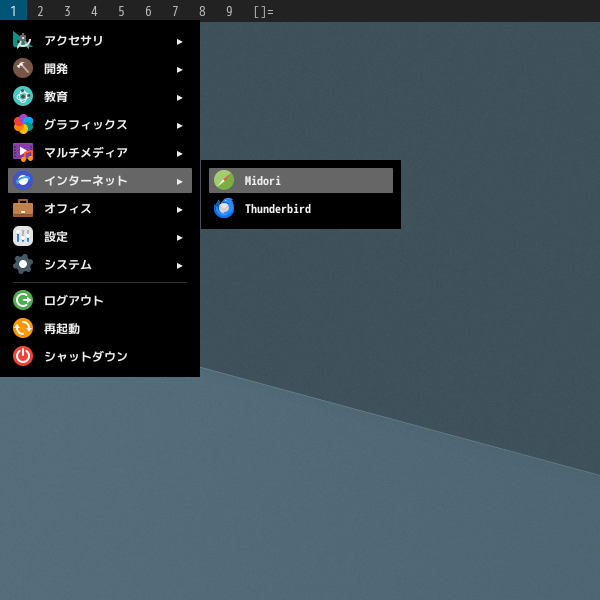Image resolution: width=600 pixels, height=600 pixels.
Task: Click the オフィス briefcase icon
Action: tap(23, 208)
